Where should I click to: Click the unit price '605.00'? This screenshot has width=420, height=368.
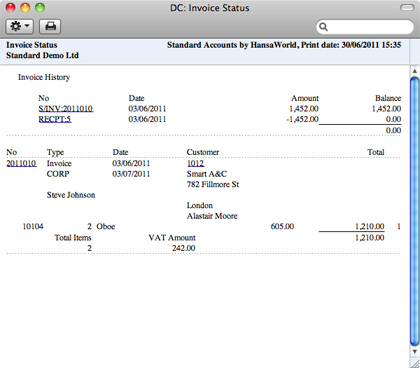click(282, 227)
